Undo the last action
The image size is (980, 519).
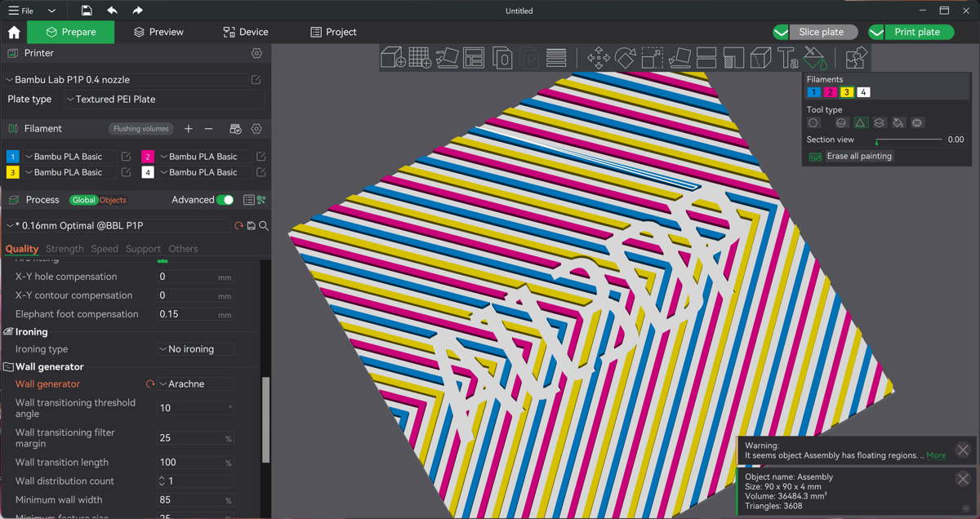(x=112, y=11)
